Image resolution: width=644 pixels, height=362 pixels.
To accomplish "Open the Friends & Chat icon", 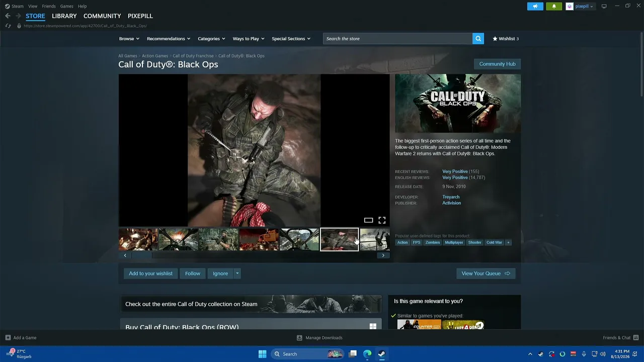I will pos(636,337).
